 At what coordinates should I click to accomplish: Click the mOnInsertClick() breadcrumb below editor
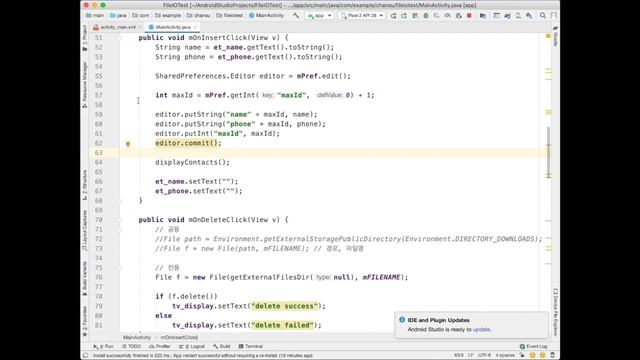click(x=179, y=338)
